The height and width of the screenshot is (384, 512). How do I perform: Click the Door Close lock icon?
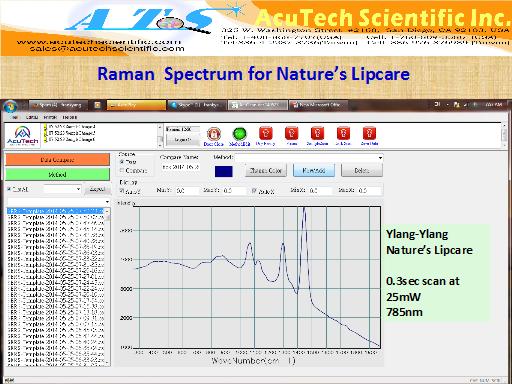pyautogui.click(x=213, y=134)
